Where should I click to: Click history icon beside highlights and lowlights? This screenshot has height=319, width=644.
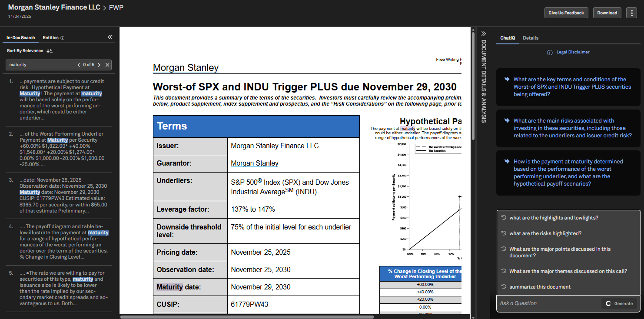(x=504, y=218)
